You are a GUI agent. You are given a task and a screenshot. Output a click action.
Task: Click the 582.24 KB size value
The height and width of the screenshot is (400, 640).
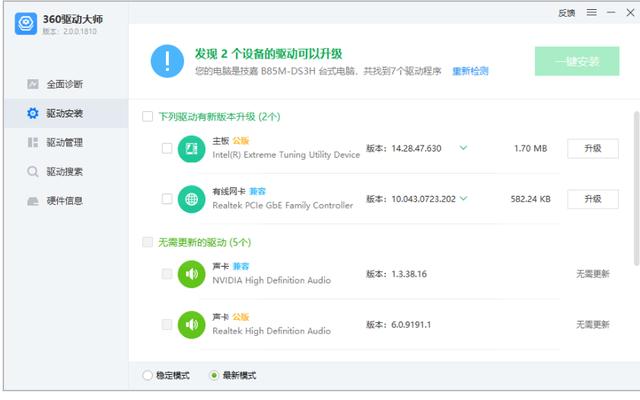coord(531,199)
